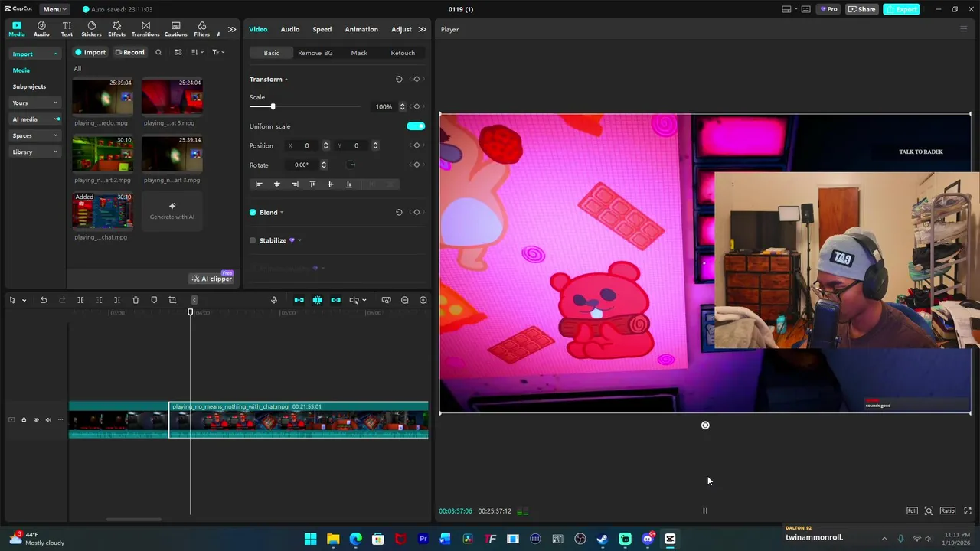Viewport: 980px width, 551px height.
Task: Click the crop icon in timeline toolbar
Action: [172, 300]
